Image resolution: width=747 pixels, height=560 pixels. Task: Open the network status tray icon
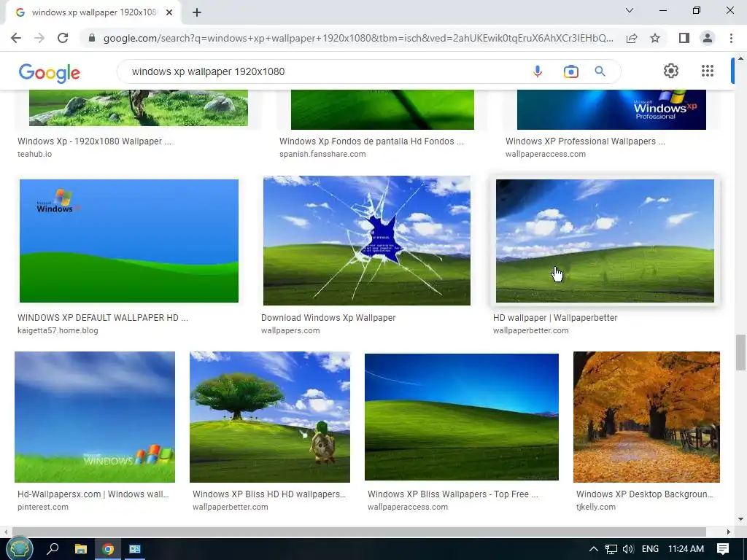pos(611,549)
